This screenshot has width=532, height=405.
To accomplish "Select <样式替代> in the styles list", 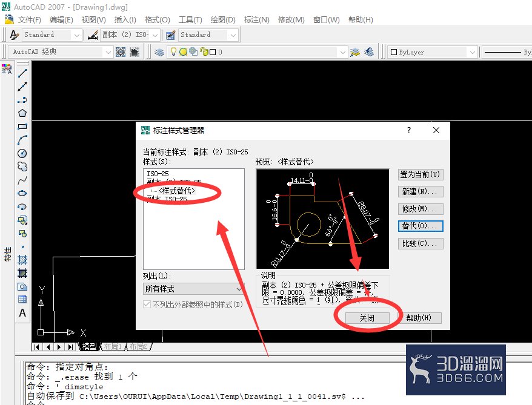I will [x=177, y=191].
